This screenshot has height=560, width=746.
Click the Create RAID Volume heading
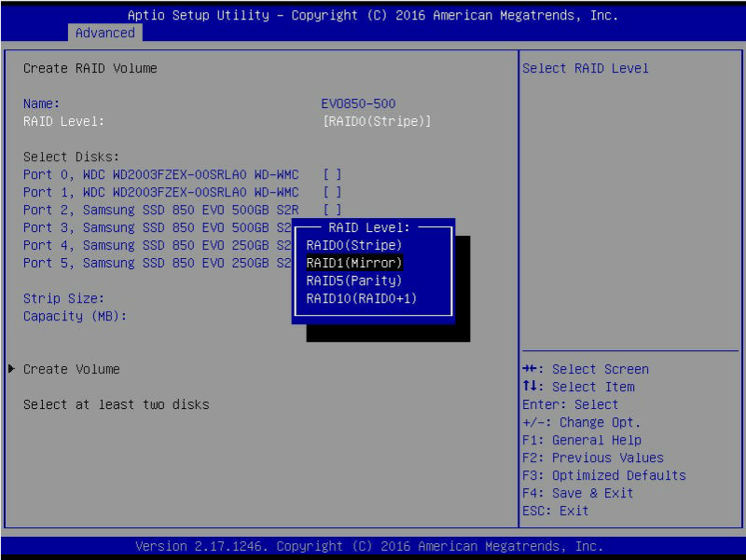click(90, 68)
